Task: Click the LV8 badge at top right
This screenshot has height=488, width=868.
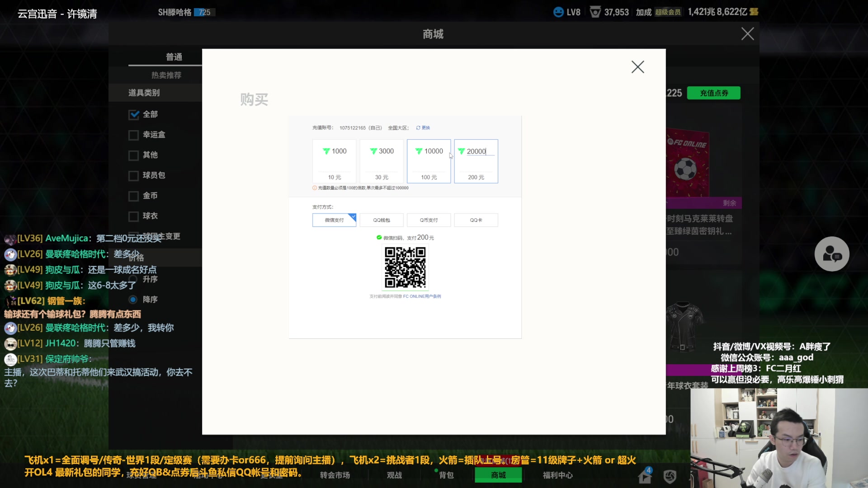Action: click(x=567, y=12)
